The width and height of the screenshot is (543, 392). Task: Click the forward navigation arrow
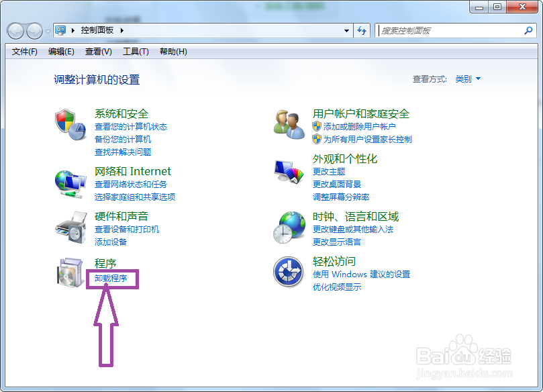(34, 31)
